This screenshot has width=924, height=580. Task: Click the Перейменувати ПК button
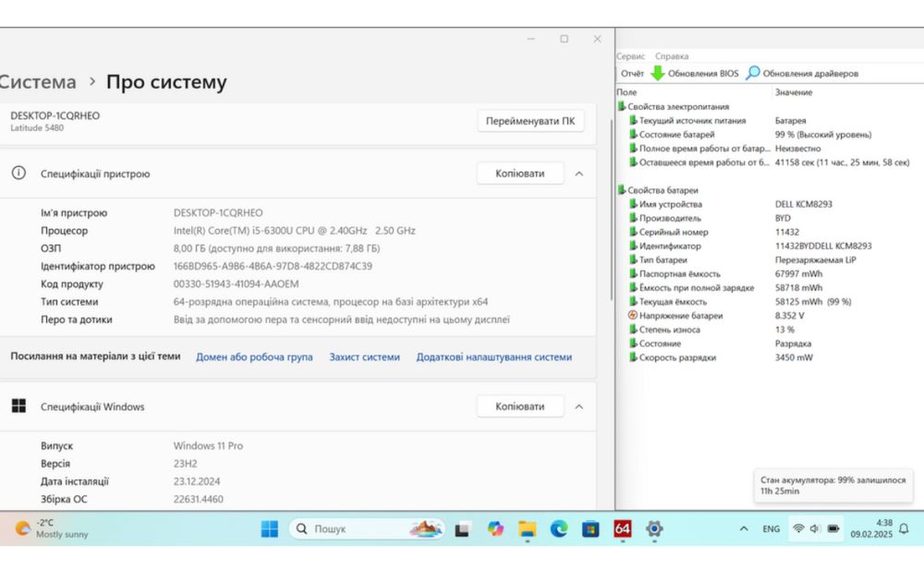click(x=530, y=121)
